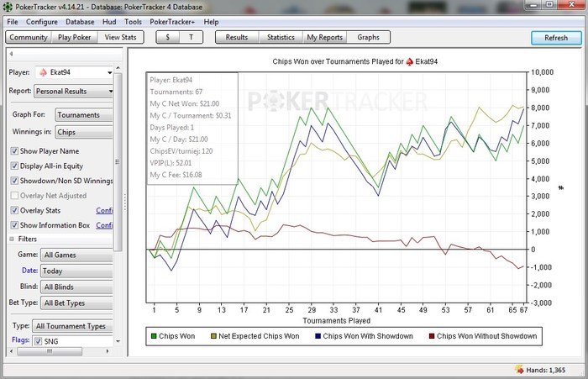
Task: Select the $ cash game mode button
Action: (x=168, y=37)
